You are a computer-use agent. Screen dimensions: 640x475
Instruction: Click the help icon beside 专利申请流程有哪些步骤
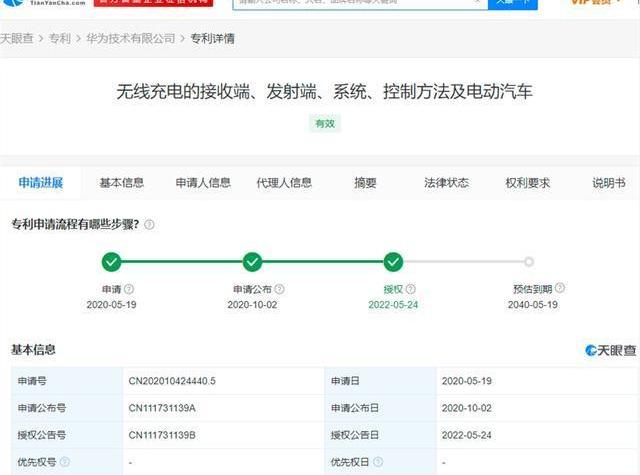(149, 225)
